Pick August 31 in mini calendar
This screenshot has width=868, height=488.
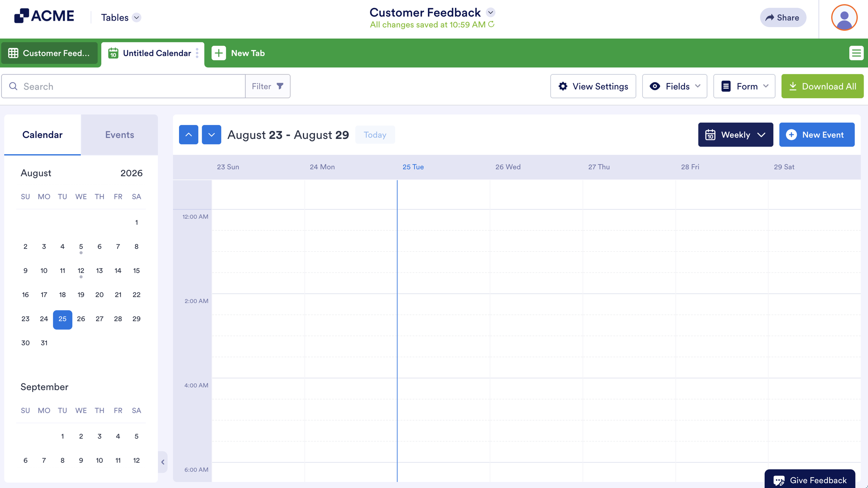click(x=44, y=343)
